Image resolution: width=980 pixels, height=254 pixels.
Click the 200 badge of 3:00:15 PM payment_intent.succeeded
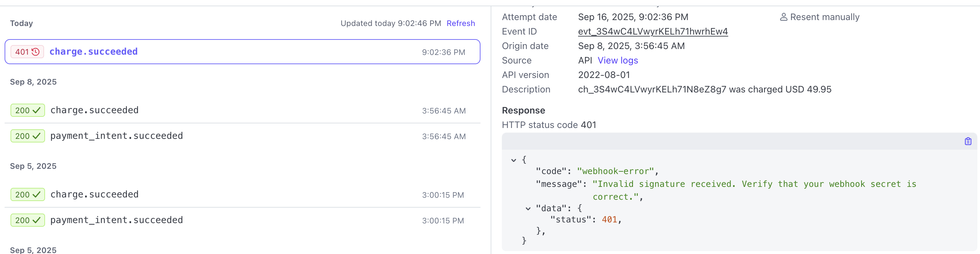point(27,220)
